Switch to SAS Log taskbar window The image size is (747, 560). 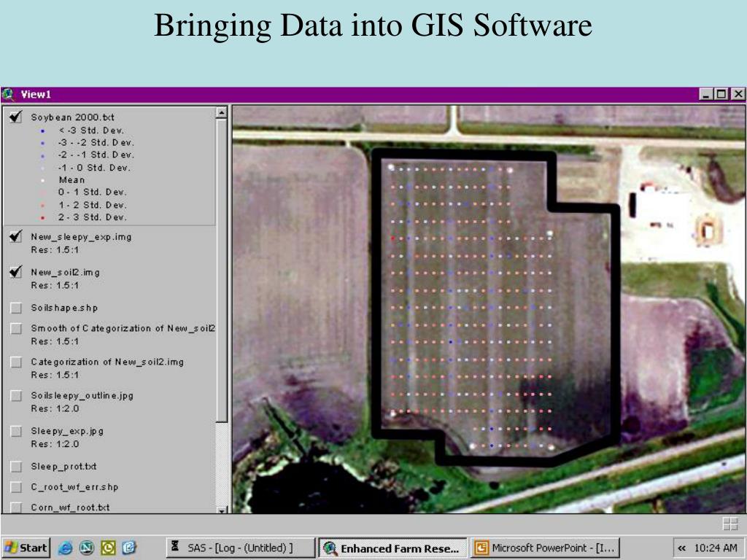(x=241, y=548)
